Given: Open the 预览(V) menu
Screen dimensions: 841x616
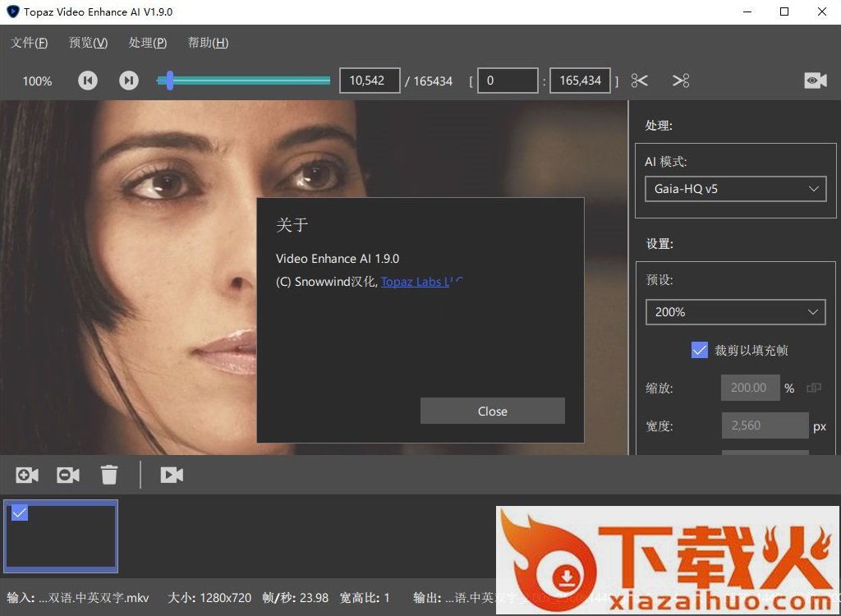Looking at the screenshot, I should (89, 43).
